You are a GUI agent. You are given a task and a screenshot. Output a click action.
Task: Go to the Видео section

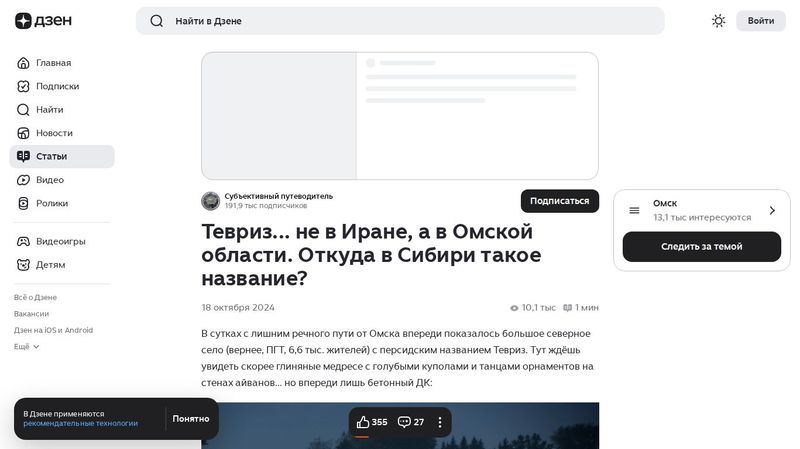(x=50, y=180)
